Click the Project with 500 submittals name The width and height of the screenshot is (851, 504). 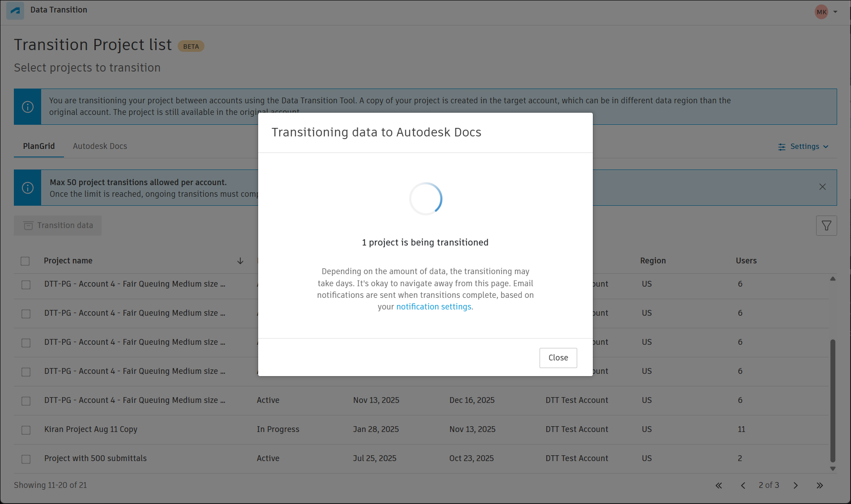coord(95,458)
